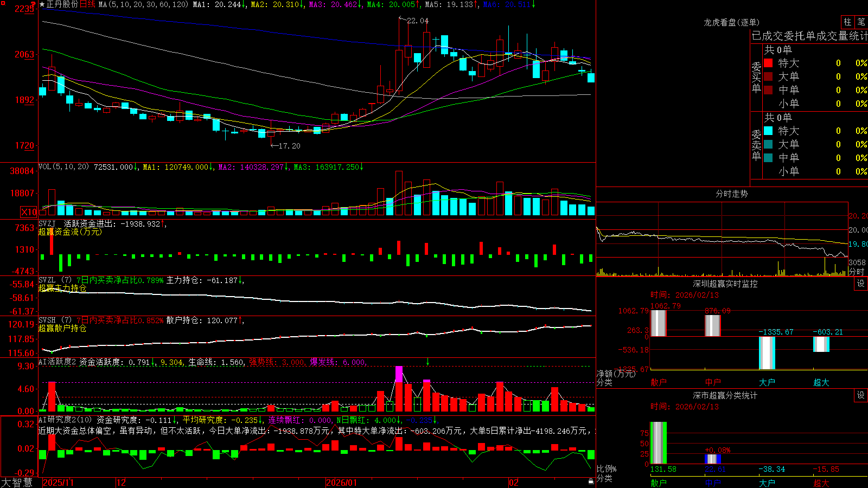Click the small red square at the chart's top-left corner

tap(3, 3)
